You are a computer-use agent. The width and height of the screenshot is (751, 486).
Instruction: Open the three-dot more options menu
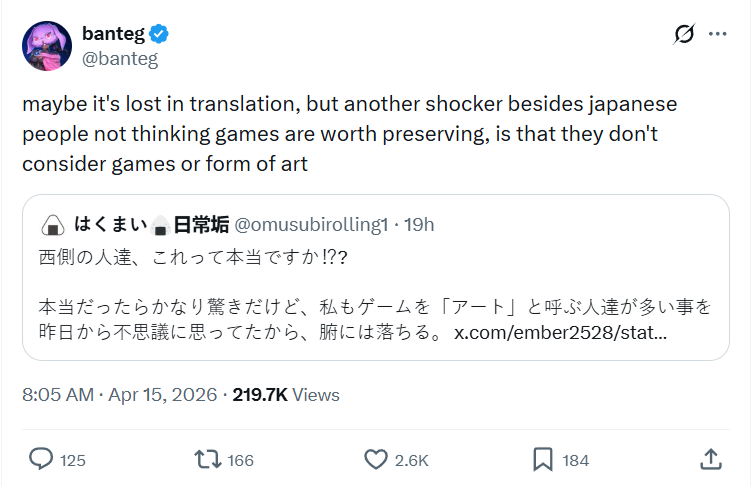717,34
